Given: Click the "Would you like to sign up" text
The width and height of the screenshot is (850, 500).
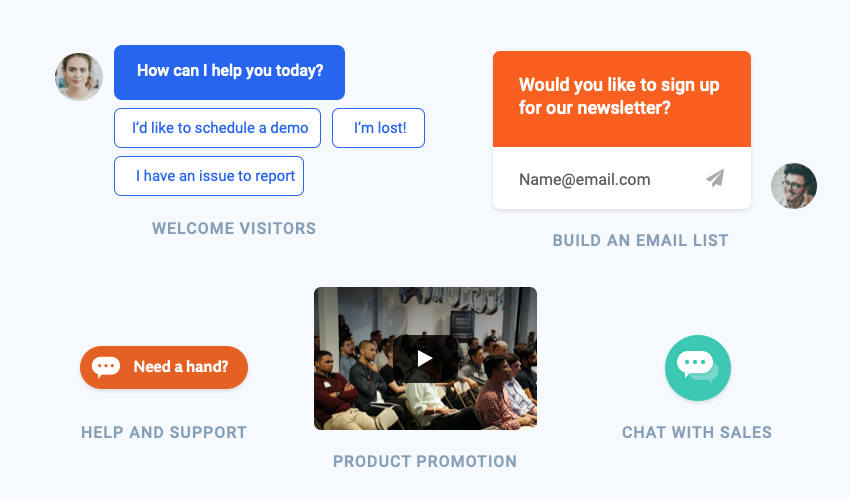Looking at the screenshot, I should 619,85.
